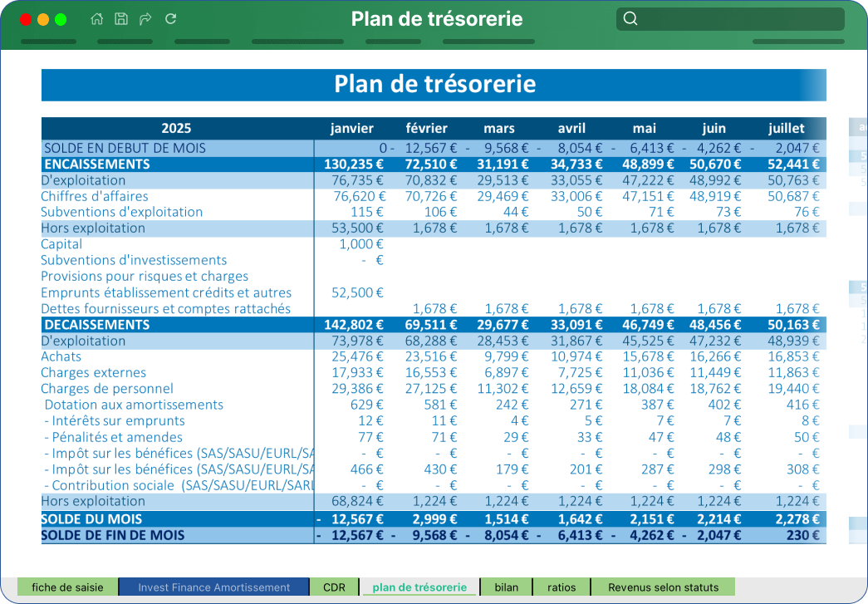
Task: Click the home icon in title bar
Action: pyautogui.click(x=97, y=19)
